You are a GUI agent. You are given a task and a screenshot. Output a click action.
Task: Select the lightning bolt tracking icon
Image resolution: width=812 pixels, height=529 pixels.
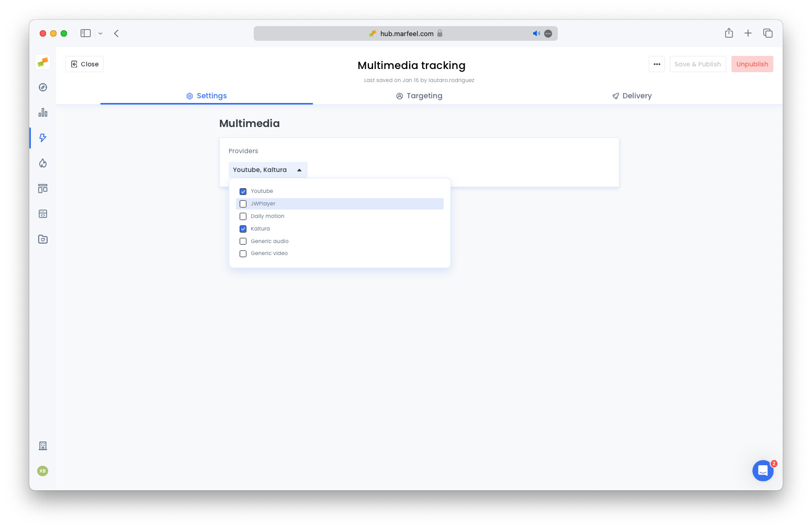[42, 138]
